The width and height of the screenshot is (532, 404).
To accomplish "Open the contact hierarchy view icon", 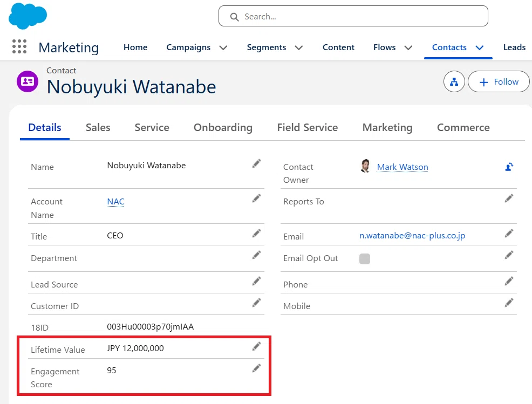I will pyautogui.click(x=454, y=82).
